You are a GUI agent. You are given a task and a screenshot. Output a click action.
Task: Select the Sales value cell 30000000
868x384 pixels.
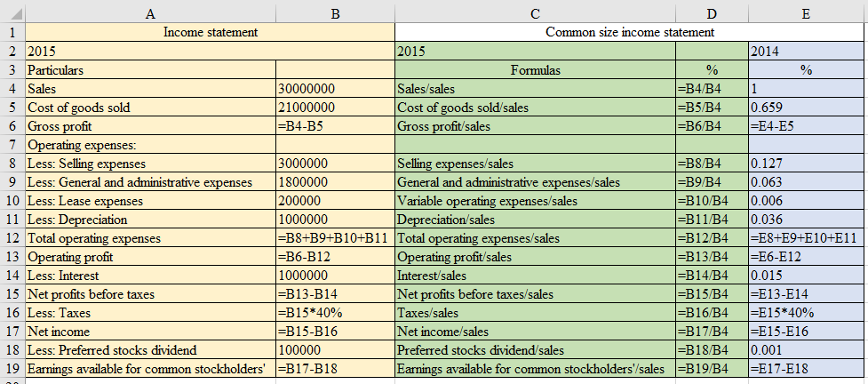[335, 89]
